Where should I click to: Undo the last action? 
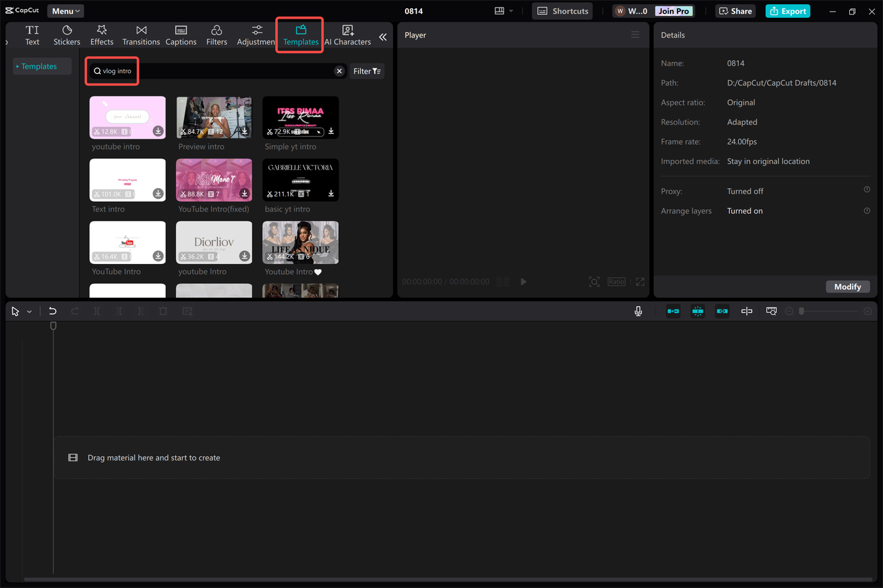(52, 312)
